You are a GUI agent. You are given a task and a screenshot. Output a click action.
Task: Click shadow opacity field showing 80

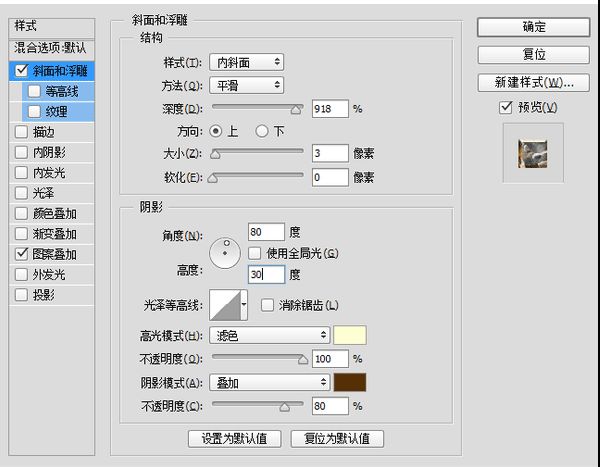pos(330,406)
